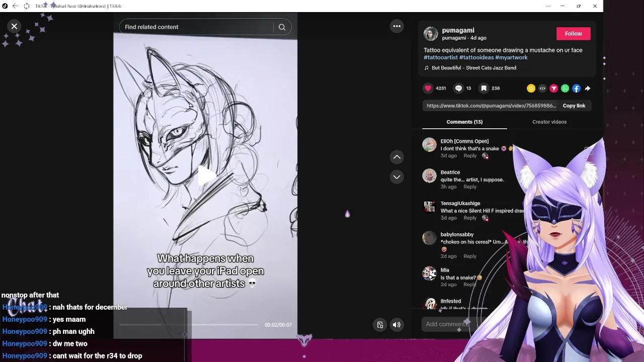Select the text 'quite the... artist, I suppose.'
The height and width of the screenshot is (362, 644).
tap(472, 180)
